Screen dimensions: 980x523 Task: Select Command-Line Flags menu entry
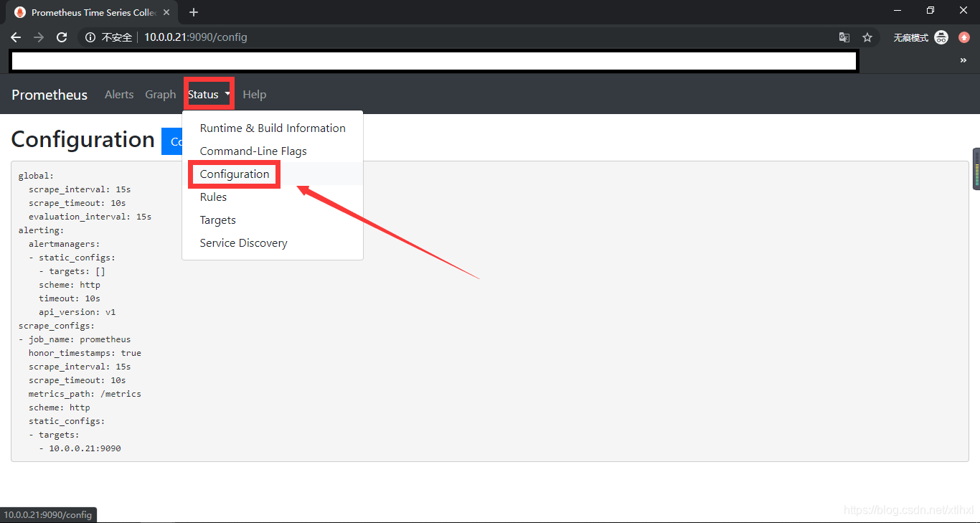pyautogui.click(x=273, y=151)
